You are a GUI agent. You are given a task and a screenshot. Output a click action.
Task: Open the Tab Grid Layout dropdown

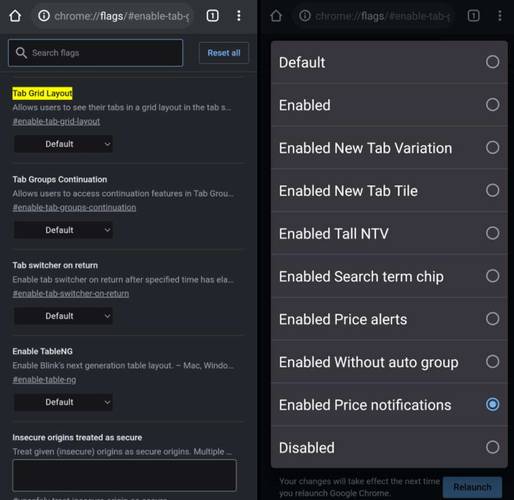click(x=63, y=144)
